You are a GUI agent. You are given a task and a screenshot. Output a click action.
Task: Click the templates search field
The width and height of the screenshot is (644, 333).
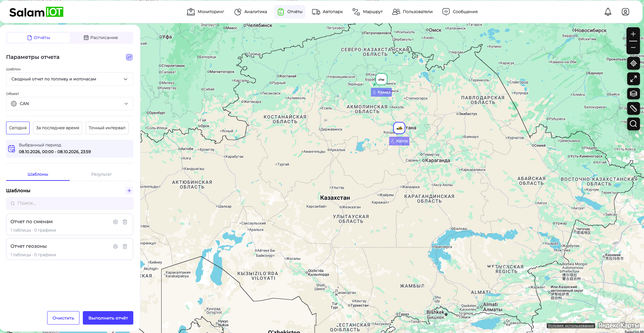(x=70, y=203)
